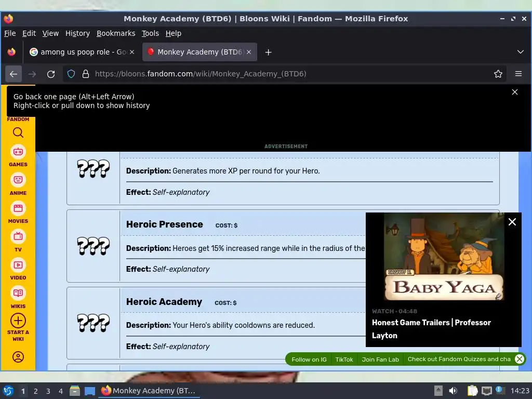The width and height of the screenshot is (532, 399).
Task: Open the View menu
Action: 50,33
